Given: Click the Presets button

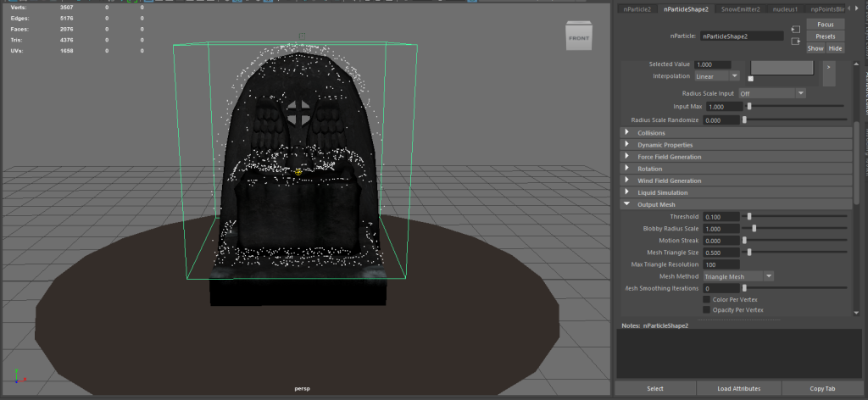Looking at the screenshot, I should click(x=825, y=36).
